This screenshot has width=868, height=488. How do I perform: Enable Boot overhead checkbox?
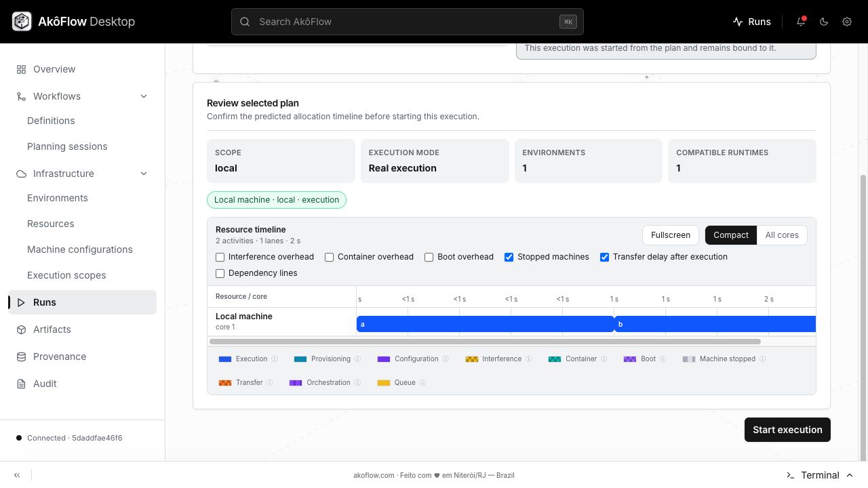coord(429,257)
